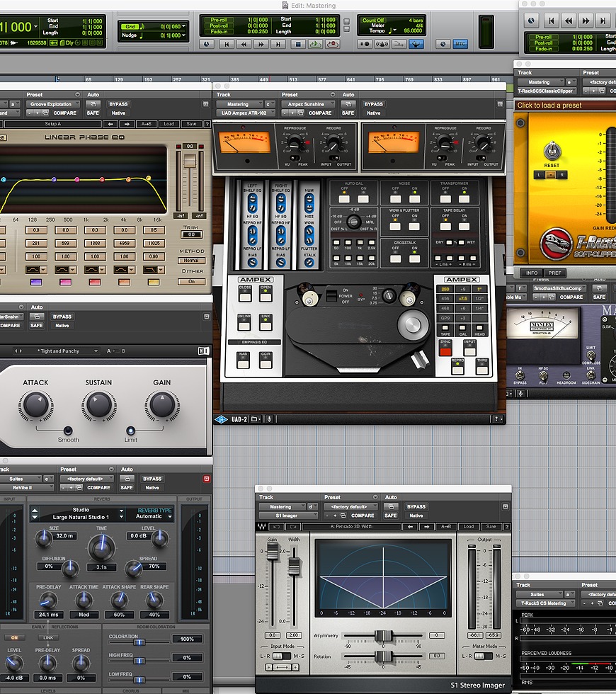Turn Ampex Tape Delay switch ON
This screenshot has height=694, width=616.
pos(464,227)
